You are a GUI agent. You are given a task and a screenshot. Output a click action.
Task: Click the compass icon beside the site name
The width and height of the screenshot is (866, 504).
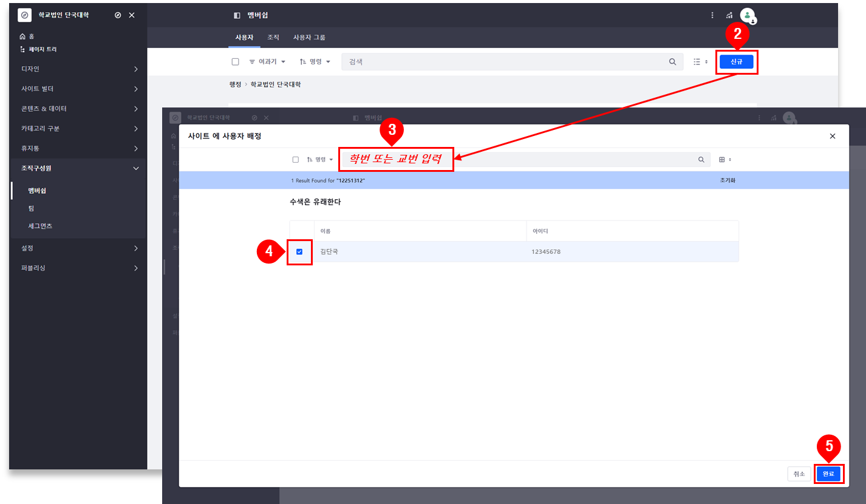[118, 15]
